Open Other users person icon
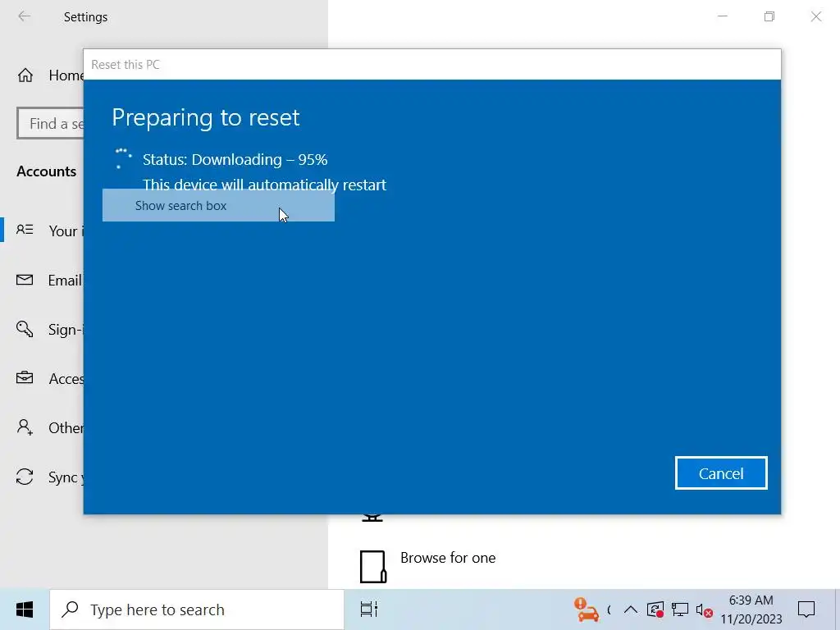Viewport: 840px width, 630px height. [x=25, y=427]
